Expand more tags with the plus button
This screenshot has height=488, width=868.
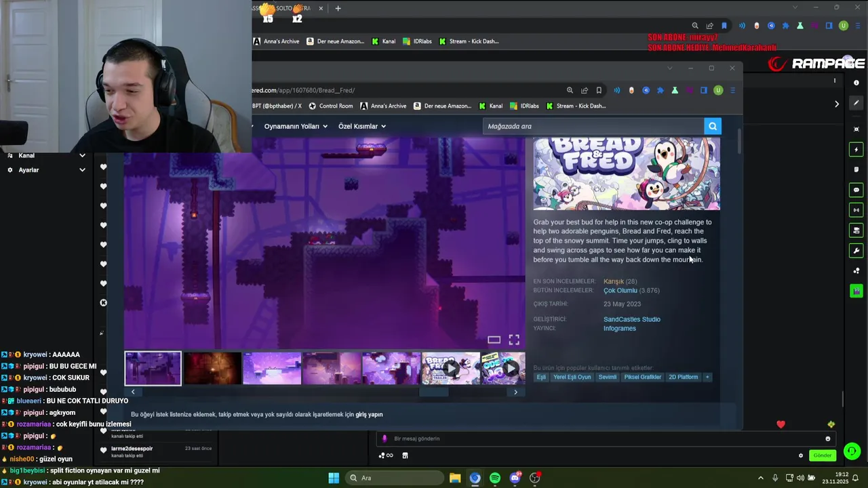(707, 377)
